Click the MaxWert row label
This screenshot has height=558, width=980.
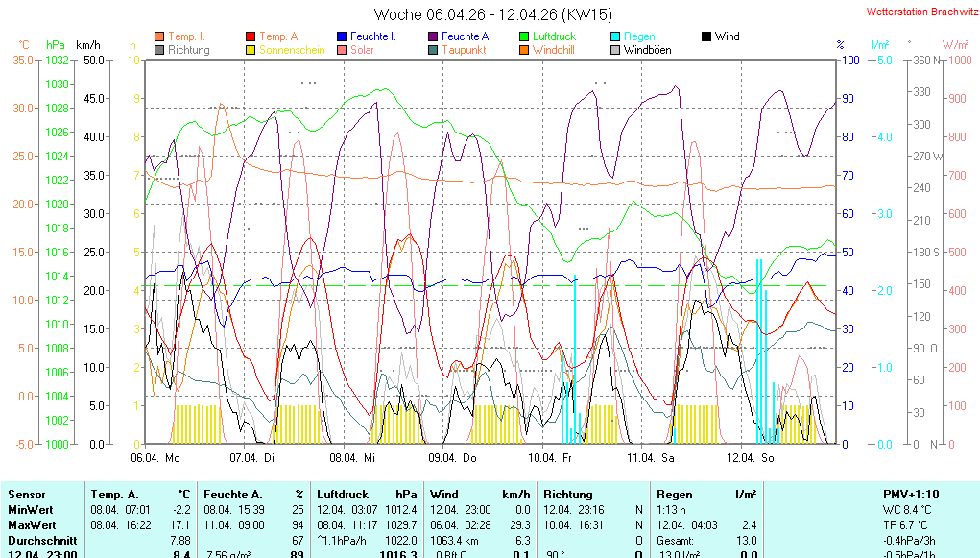[x=33, y=525]
